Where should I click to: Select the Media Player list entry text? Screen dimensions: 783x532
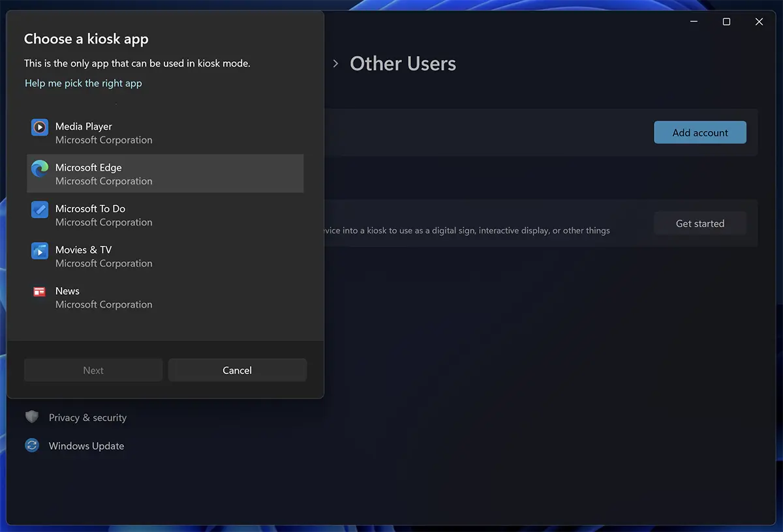pyautogui.click(x=84, y=126)
